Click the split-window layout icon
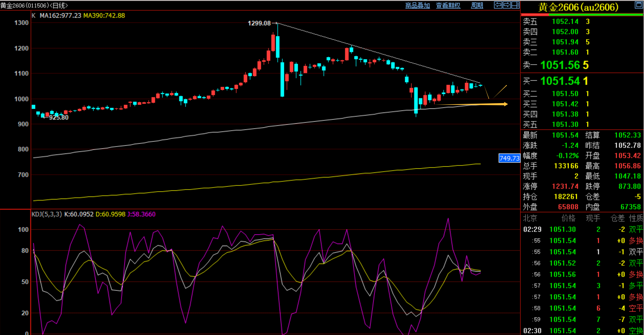Image resolution: width=644 pixels, height=335 pixels. (x=515, y=5)
